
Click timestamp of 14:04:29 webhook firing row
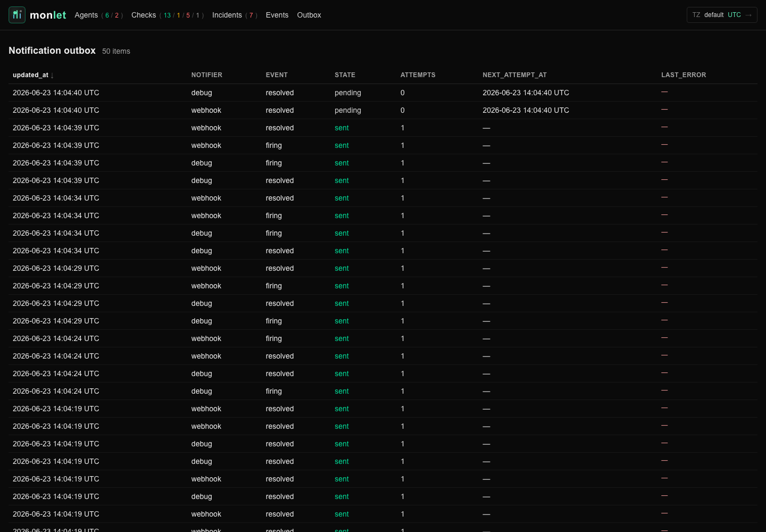pos(56,286)
